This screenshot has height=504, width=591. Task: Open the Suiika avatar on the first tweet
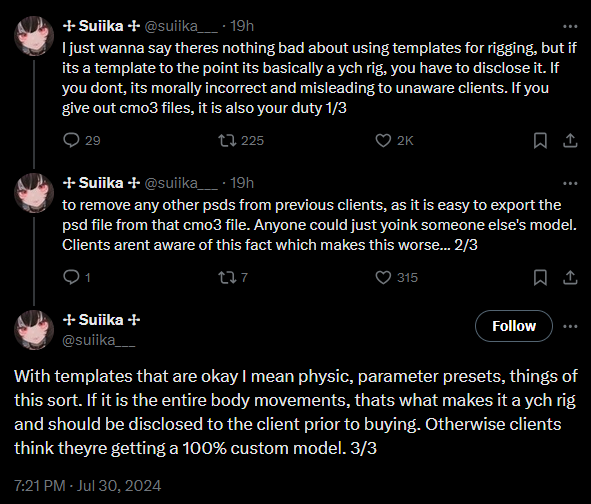coord(34,36)
